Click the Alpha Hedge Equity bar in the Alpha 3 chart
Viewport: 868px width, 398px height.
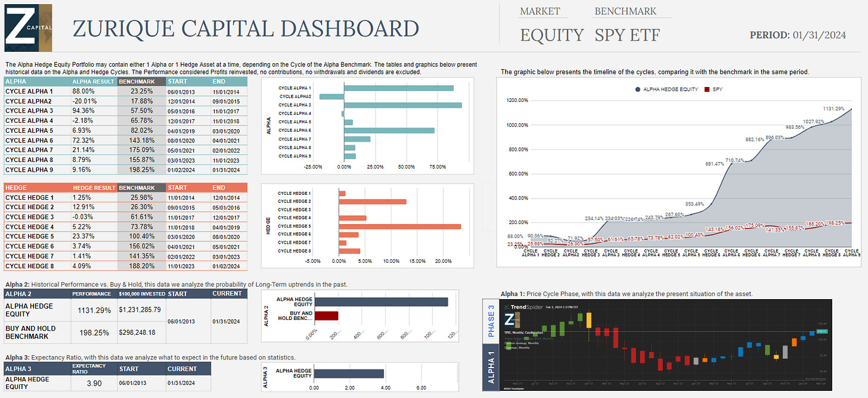coord(349,374)
